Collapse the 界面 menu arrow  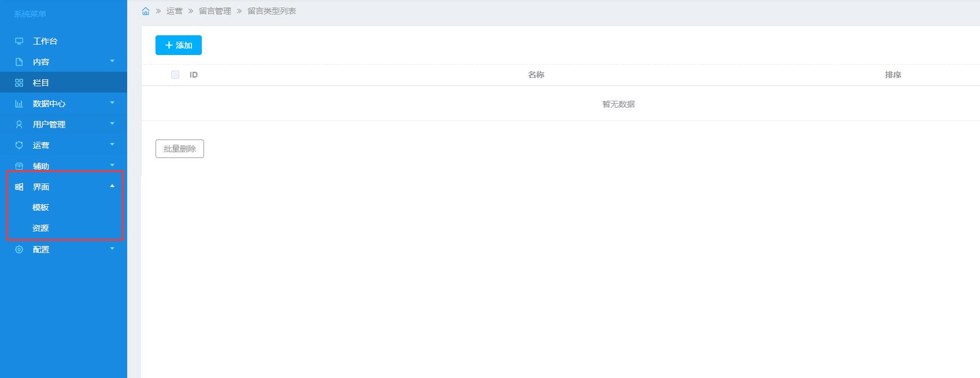click(112, 186)
